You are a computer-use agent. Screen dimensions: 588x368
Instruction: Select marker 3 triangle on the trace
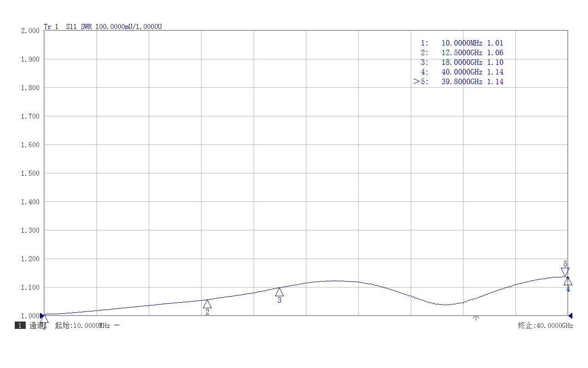pos(279,292)
